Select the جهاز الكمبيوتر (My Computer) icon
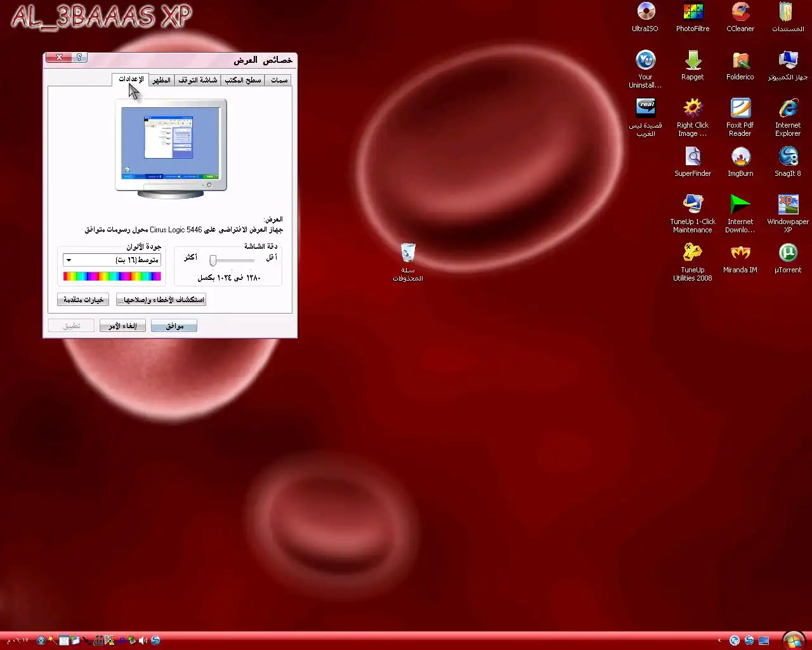Screen dimensions: 812x650 (788, 65)
